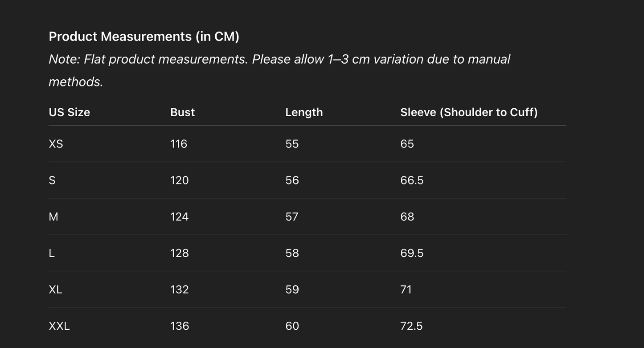The height and width of the screenshot is (348, 644).
Task: Click the sleeve value 69.5
Action: click(x=412, y=253)
